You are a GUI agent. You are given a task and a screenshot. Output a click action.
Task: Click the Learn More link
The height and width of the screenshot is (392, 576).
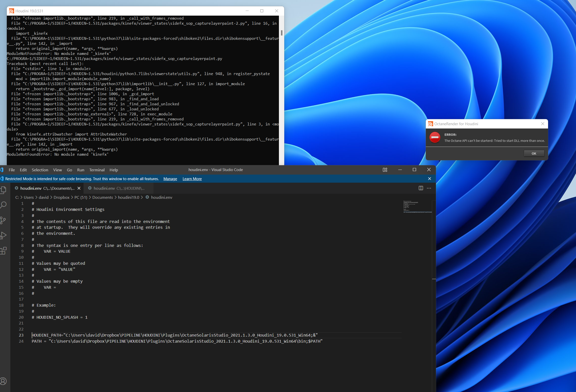192,179
